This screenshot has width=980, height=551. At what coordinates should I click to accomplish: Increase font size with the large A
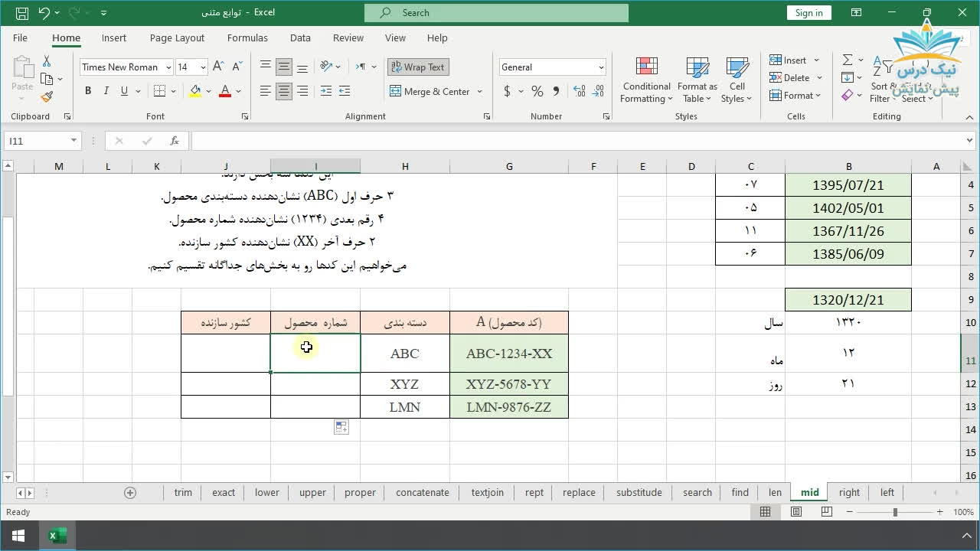click(218, 67)
